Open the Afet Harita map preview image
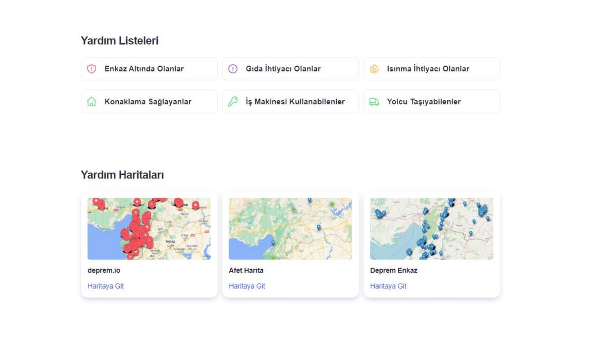Image resolution: width=592 pixels, height=364 pixels. pos(290,228)
